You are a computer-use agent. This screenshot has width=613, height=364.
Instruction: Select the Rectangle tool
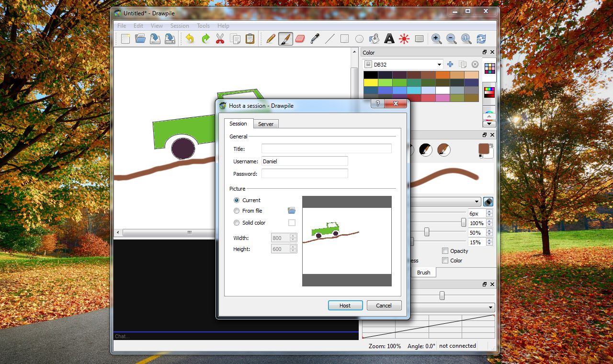click(x=345, y=39)
